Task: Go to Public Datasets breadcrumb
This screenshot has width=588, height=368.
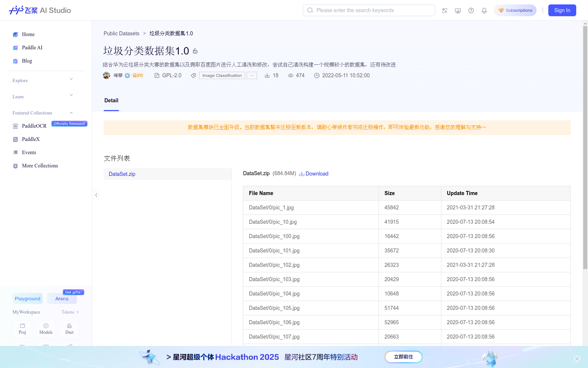Action: pyautogui.click(x=121, y=33)
